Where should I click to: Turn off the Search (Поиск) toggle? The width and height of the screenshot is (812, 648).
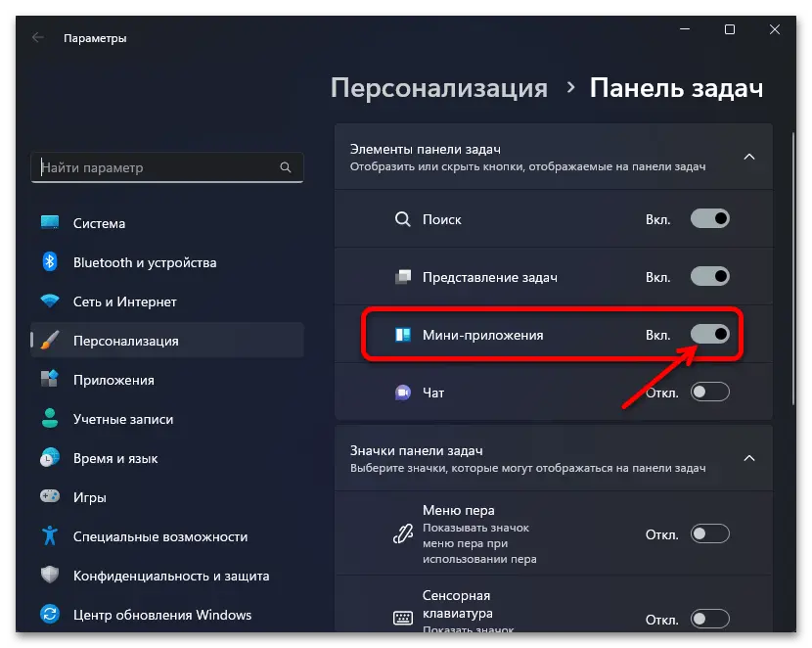710,219
